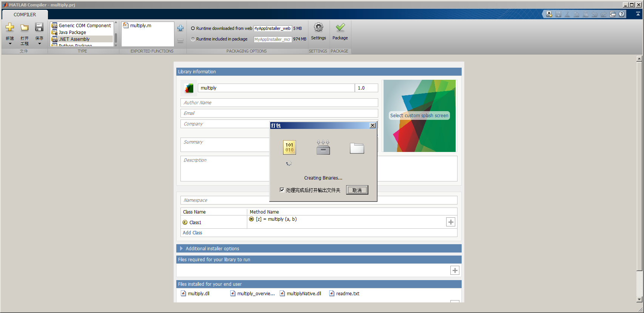This screenshot has height=313, width=644.
Task: Click the Generic COM Component icon
Action: coord(55,25)
